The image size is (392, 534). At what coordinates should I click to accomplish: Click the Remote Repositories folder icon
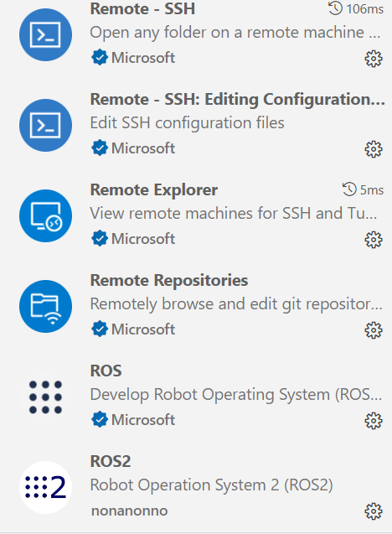point(45,307)
